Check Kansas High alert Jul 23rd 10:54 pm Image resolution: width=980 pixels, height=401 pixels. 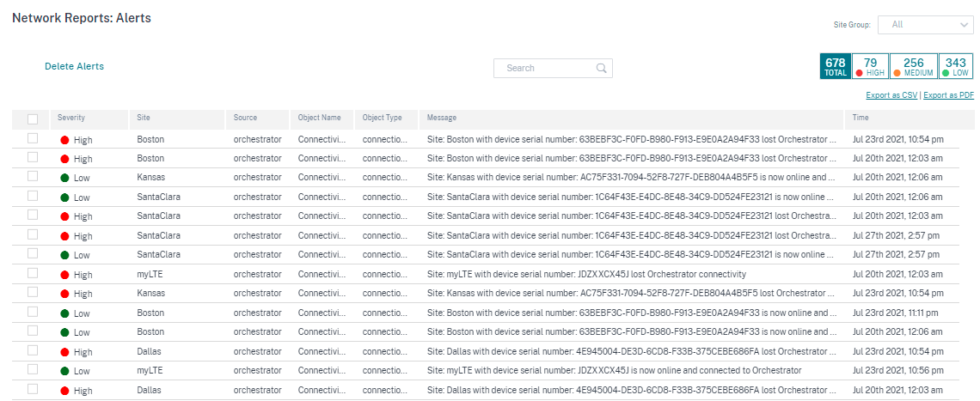pos(33,292)
